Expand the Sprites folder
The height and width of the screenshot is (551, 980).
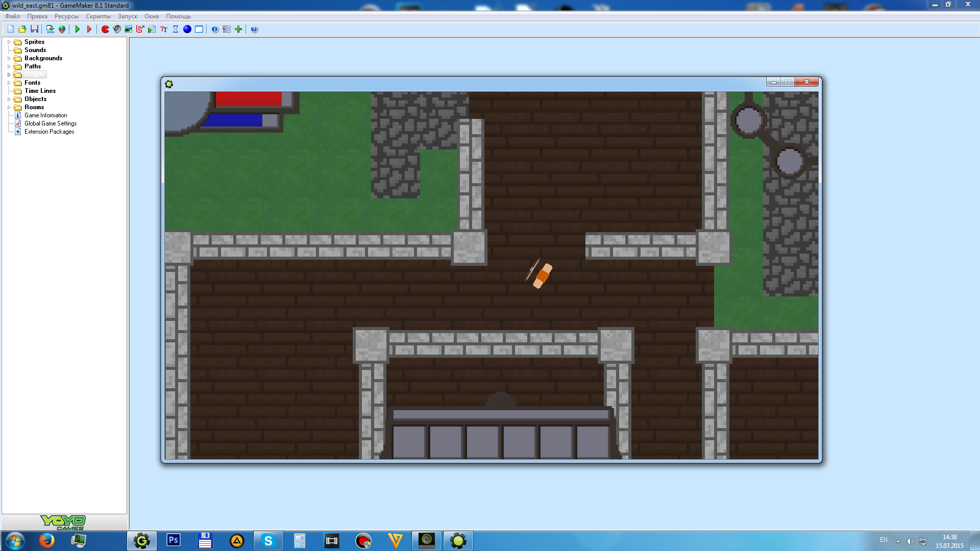tap(9, 42)
